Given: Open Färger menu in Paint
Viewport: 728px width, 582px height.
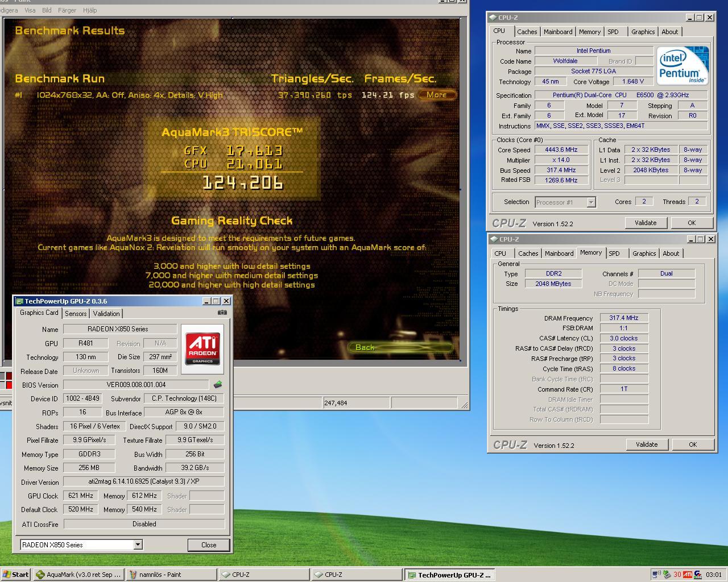Looking at the screenshot, I should tap(67, 10).
